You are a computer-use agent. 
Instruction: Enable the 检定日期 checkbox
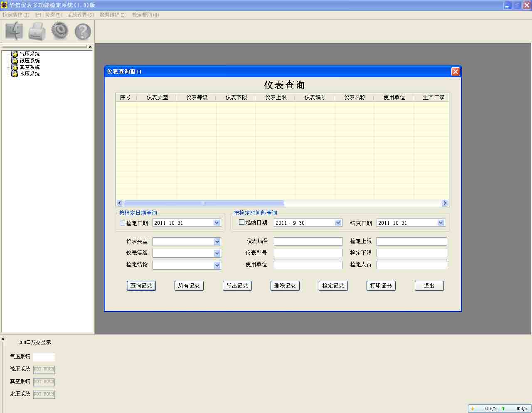point(123,224)
